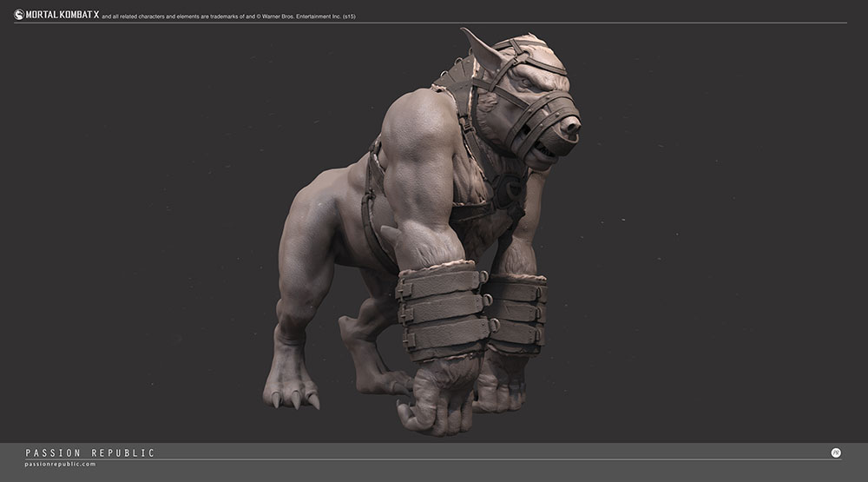Image resolution: width=868 pixels, height=482 pixels.
Task: Click the creature sculpt render image
Action: 422,232
